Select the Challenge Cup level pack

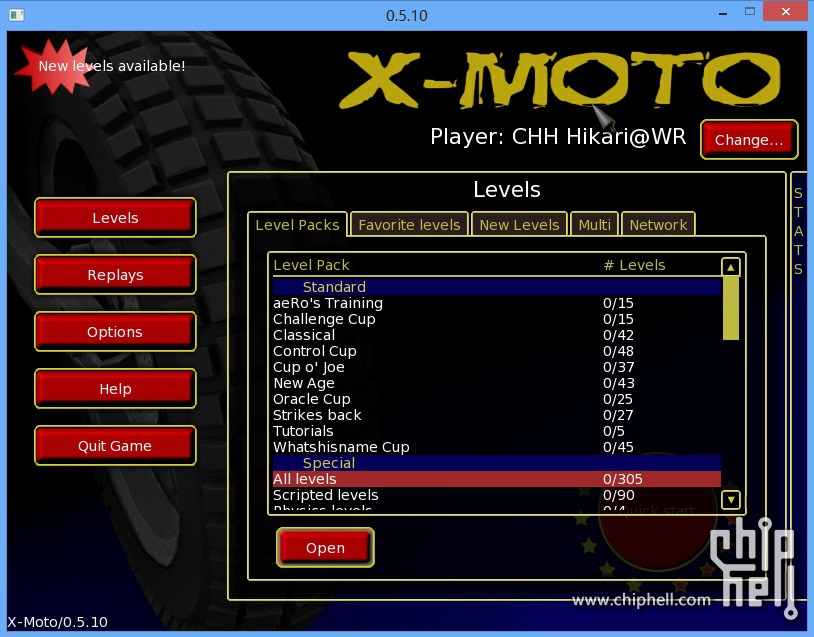click(x=497, y=319)
